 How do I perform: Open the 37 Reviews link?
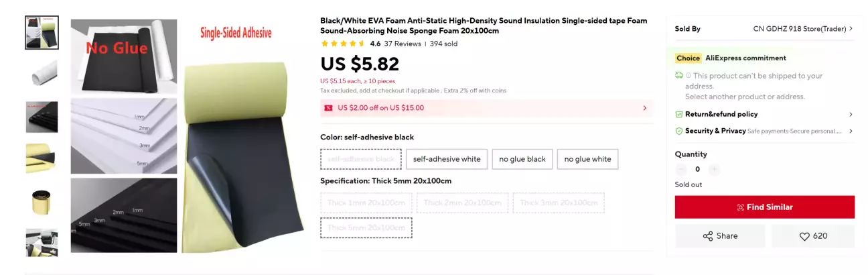point(403,44)
